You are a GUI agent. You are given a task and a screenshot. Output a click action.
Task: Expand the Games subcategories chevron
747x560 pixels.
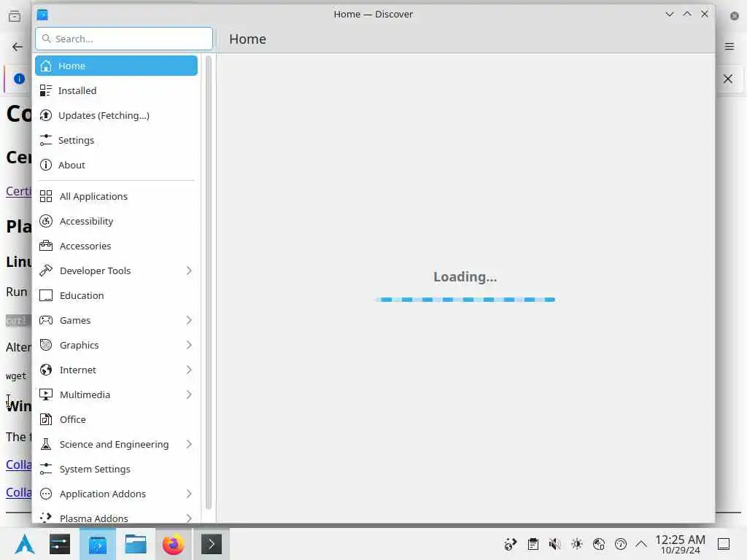click(x=189, y=320)
